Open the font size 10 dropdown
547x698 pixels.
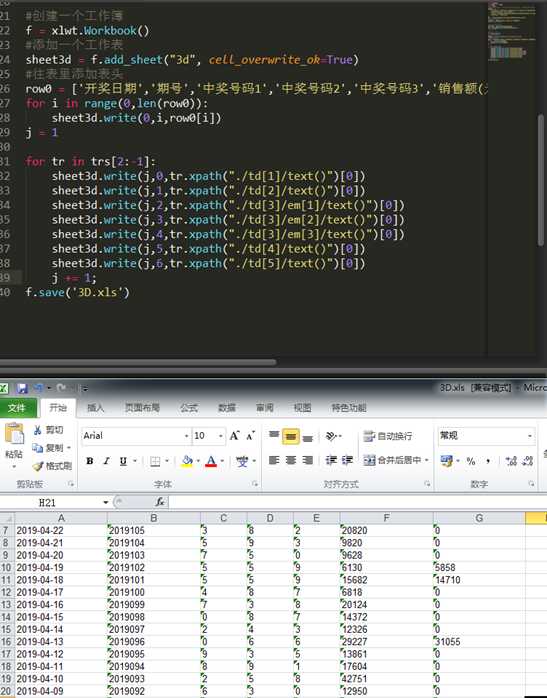(x=221, y=436)
